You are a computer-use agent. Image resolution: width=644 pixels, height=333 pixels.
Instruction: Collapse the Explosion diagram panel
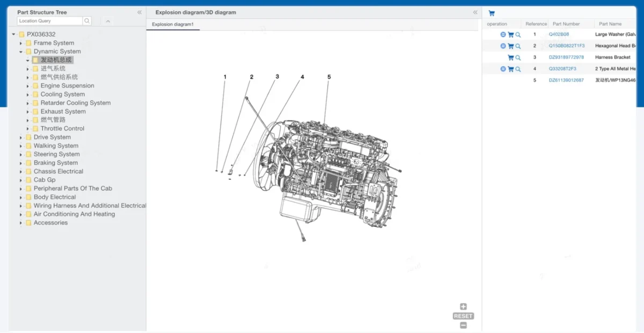coord(475,12)
